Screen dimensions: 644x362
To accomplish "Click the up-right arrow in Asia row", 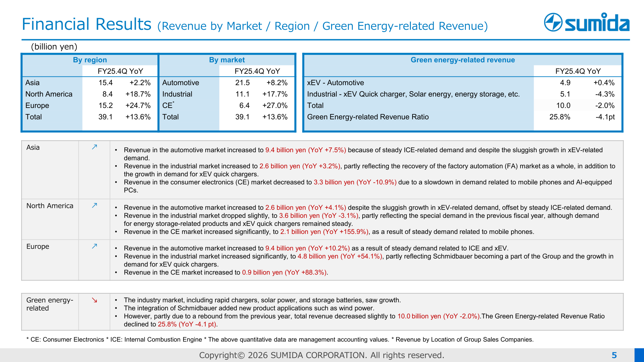I will point(95,147).
